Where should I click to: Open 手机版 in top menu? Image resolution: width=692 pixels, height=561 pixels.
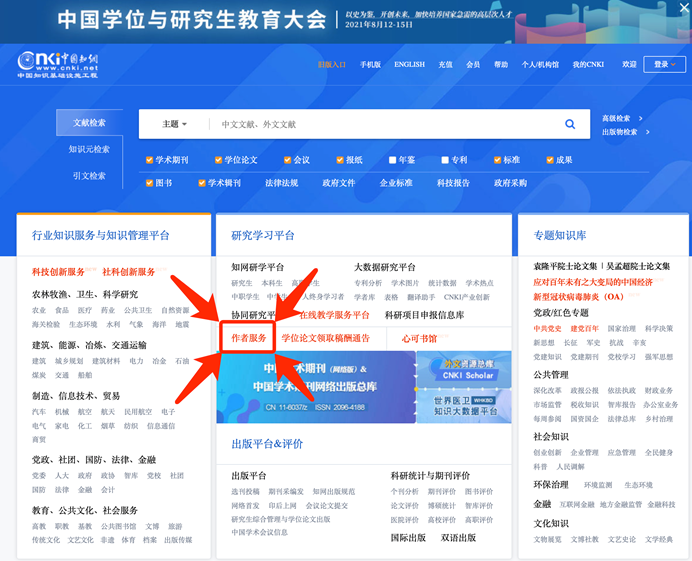pyautogui.click(x=370, y=64)
